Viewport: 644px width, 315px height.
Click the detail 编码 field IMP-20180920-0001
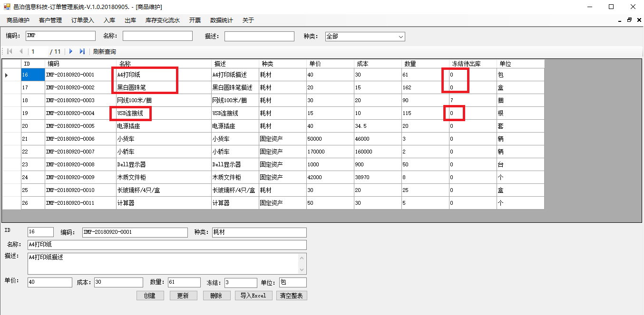point(135,232)
